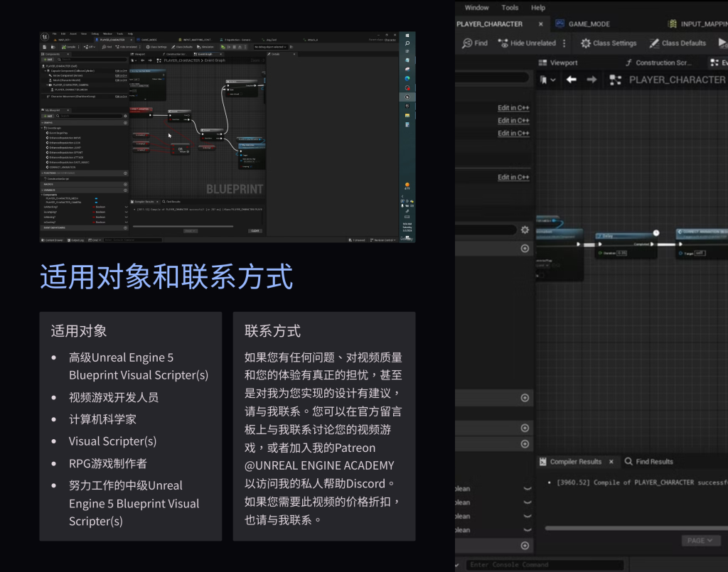Viewport: 728px width, 572px height.
Task: Click the green Play button in the small screenshot
Action: tap(223, 47)
